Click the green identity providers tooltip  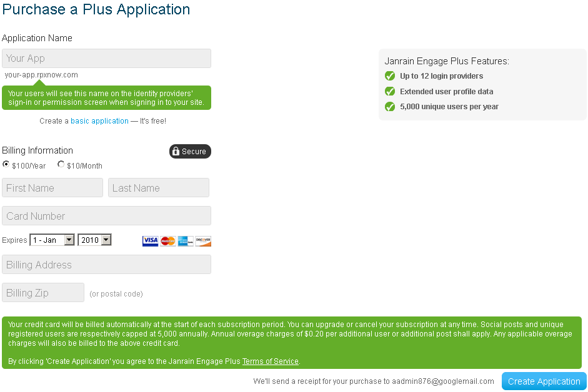(x=106, y=98)
